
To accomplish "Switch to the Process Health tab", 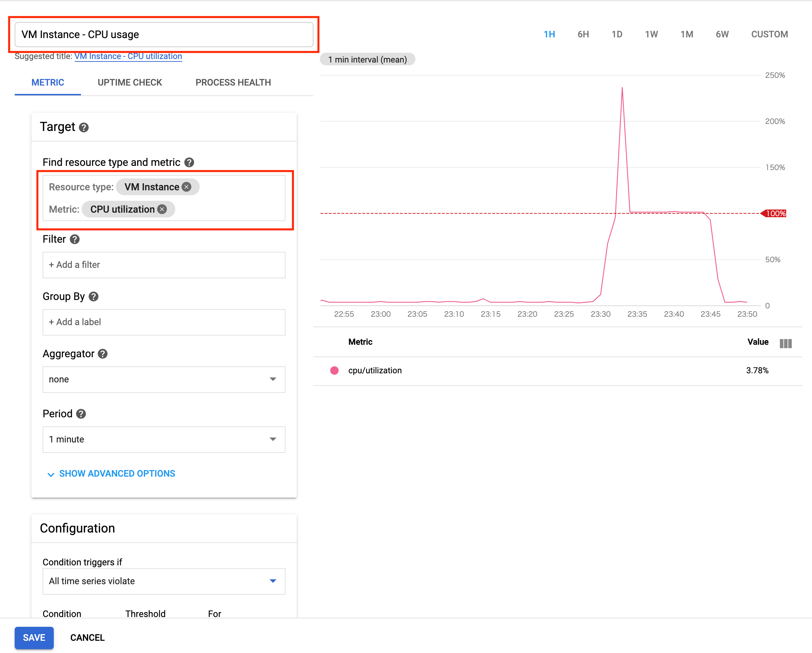I will click(x=233, y=82).
